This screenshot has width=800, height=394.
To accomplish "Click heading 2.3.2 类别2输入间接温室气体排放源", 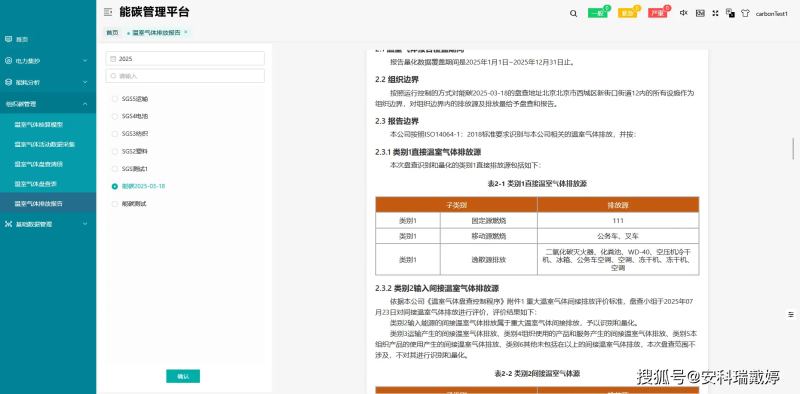I will [x=437, y=288].
